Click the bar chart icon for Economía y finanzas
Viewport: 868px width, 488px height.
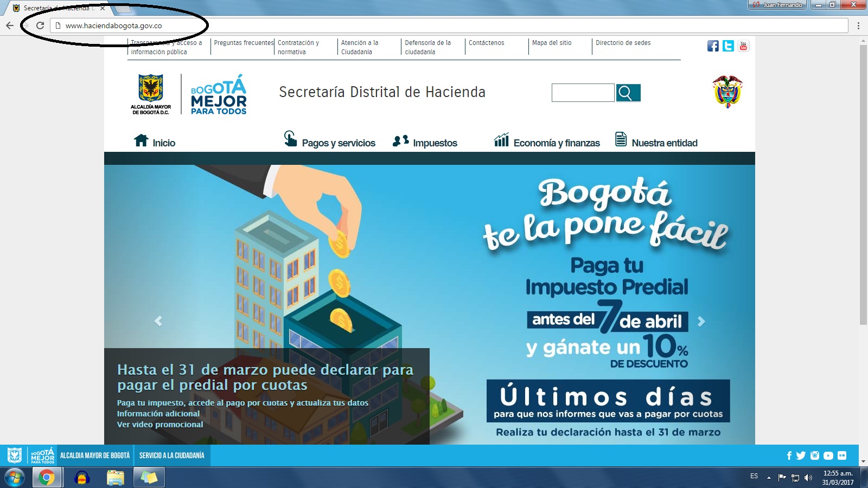[501, 140]
